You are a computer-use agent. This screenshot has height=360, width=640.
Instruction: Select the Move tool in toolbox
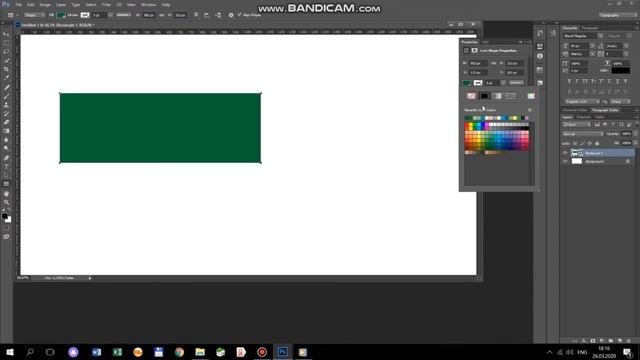tap(6, 34)
